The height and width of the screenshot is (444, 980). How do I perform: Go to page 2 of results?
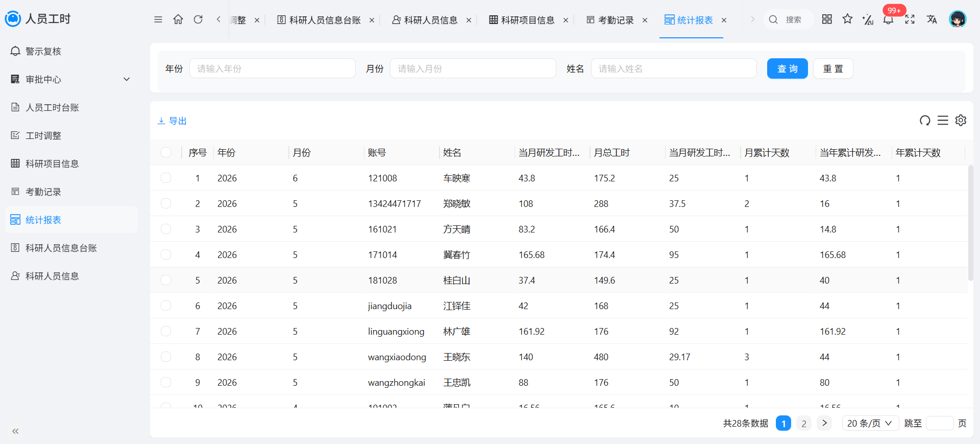click(804, 423)
